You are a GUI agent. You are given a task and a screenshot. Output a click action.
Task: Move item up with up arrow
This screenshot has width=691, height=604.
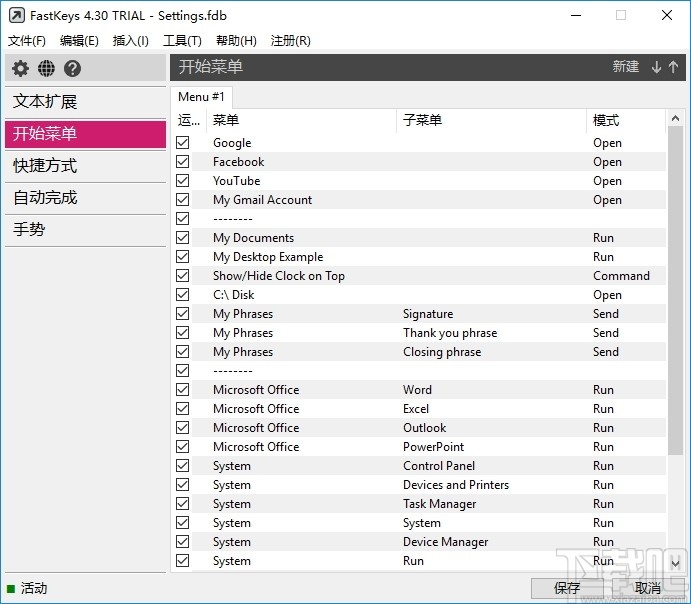[673, 67]
